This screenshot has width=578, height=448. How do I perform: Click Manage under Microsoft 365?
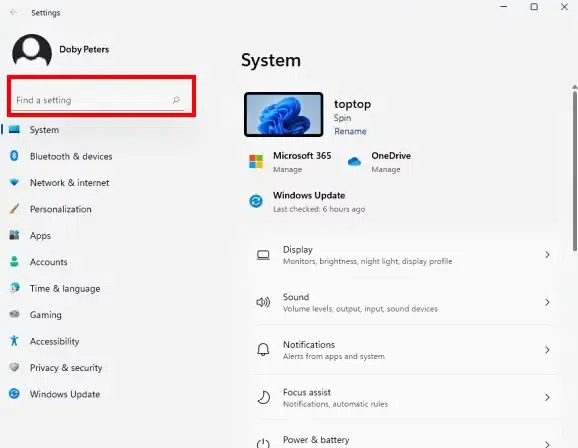tap(288, 170)
